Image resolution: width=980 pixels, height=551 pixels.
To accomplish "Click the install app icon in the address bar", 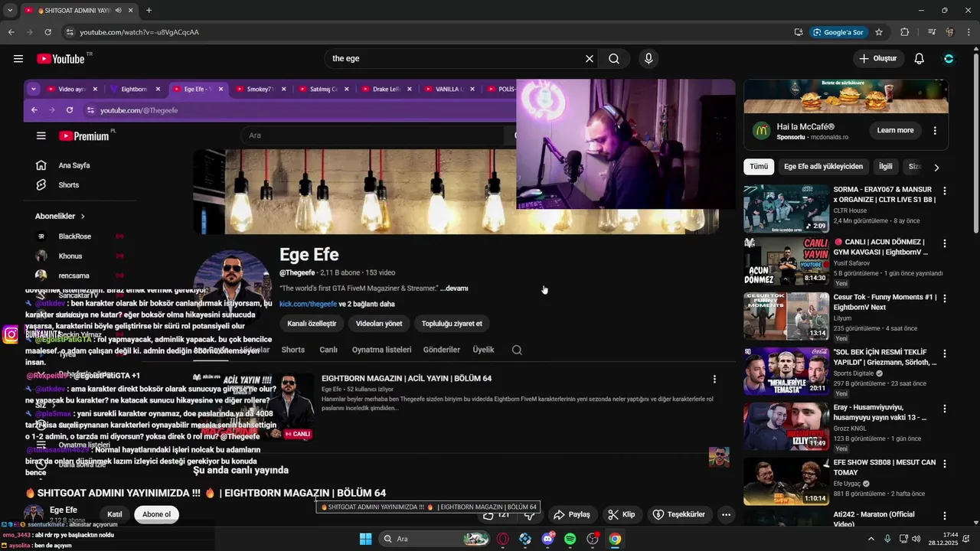I will [799, 32].
